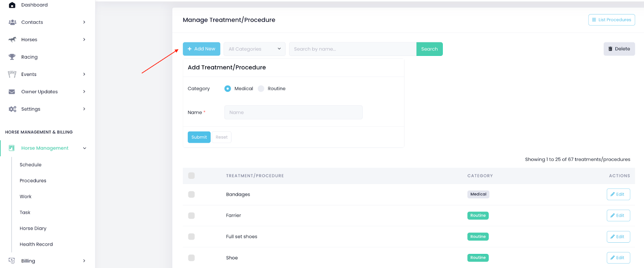644x268 pixels.
Task: Edit the Farrier procedure row
Action: tap(618, 216)
